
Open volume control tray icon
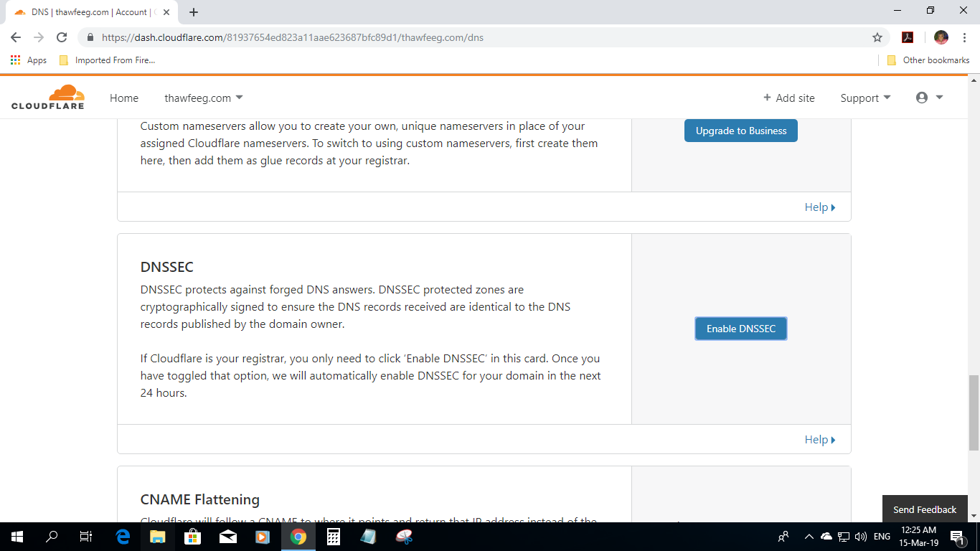pyautogui.click(x=861, y=537)
